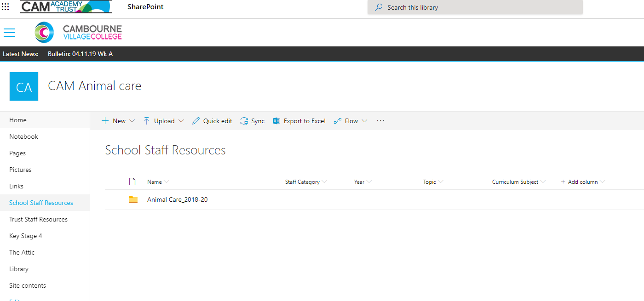Select School Staff Resources in the sidebar

coord(45,203)
